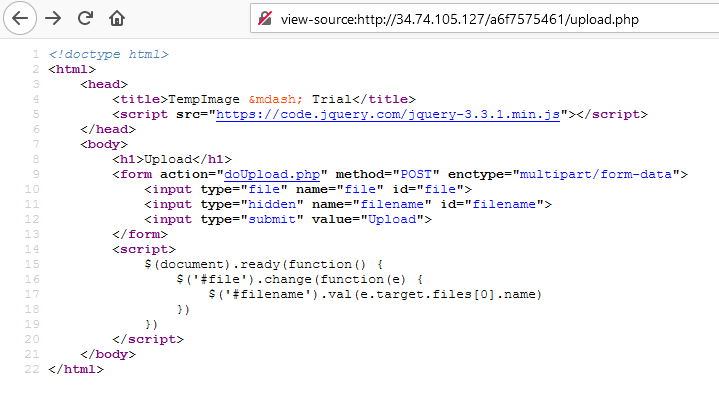Follow the doUpload.php action link
The image size is (719, 413).
coord(272,174)
